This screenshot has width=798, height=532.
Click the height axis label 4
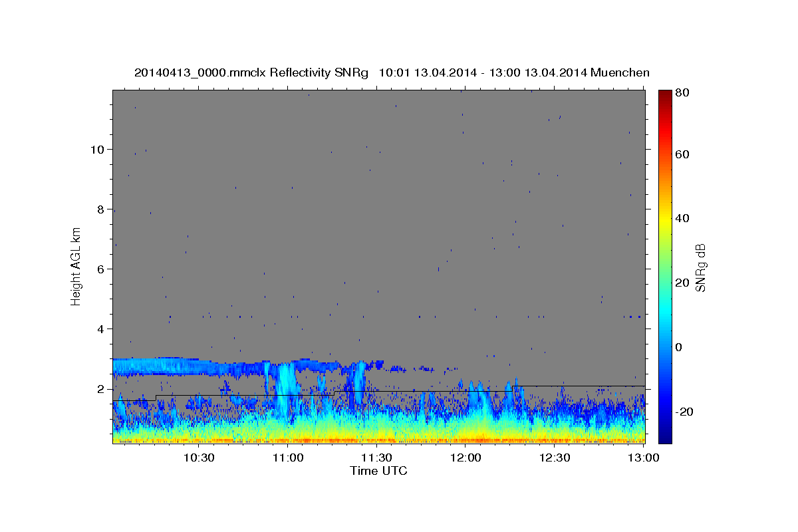101,329
